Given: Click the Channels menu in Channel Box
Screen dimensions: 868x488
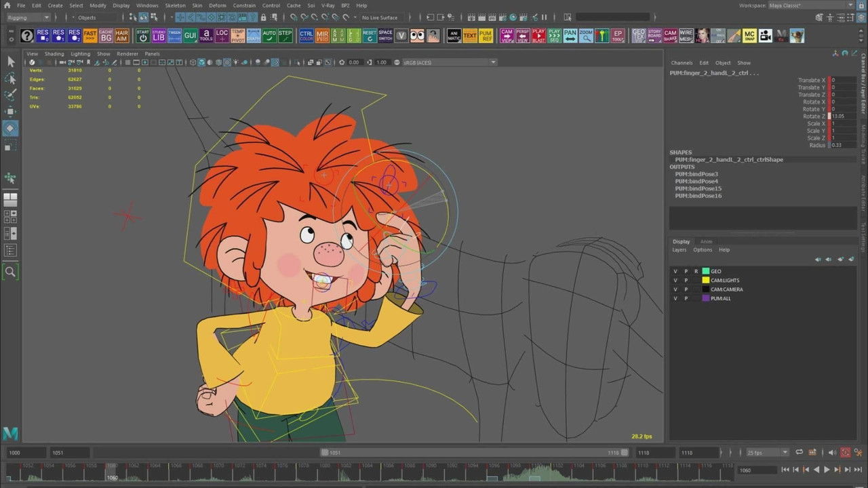Looking at the screenshot, I should [682, 63].
